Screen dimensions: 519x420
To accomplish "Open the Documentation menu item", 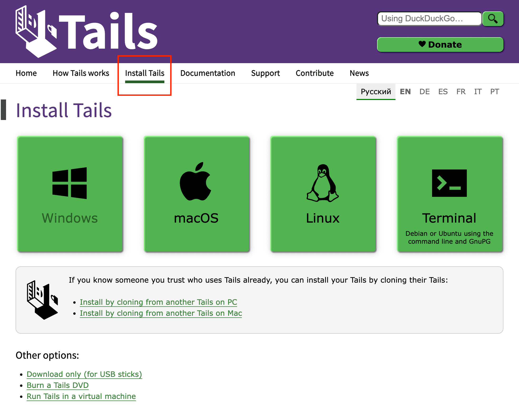I will tap(208, 73).
